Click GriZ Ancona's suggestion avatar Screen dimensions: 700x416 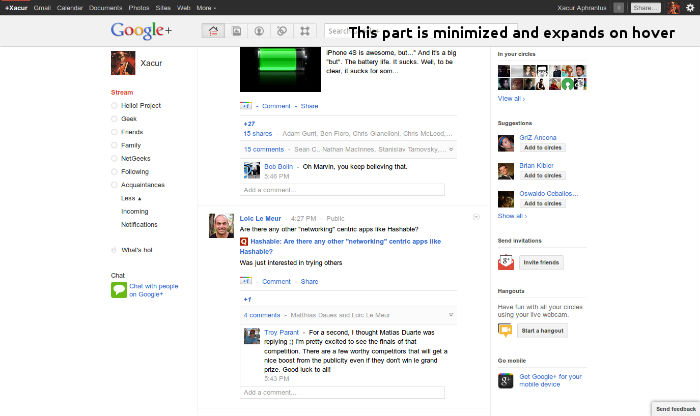tap(506, 143)
